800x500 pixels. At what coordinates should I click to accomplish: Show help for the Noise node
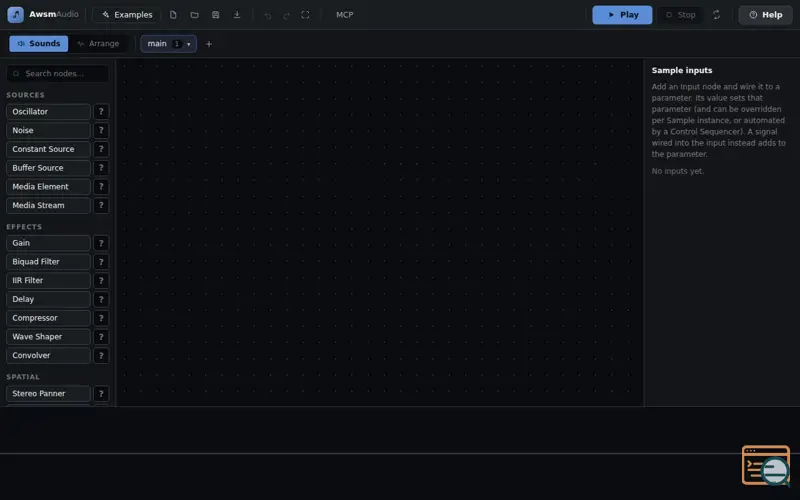(x=101, y=131)
